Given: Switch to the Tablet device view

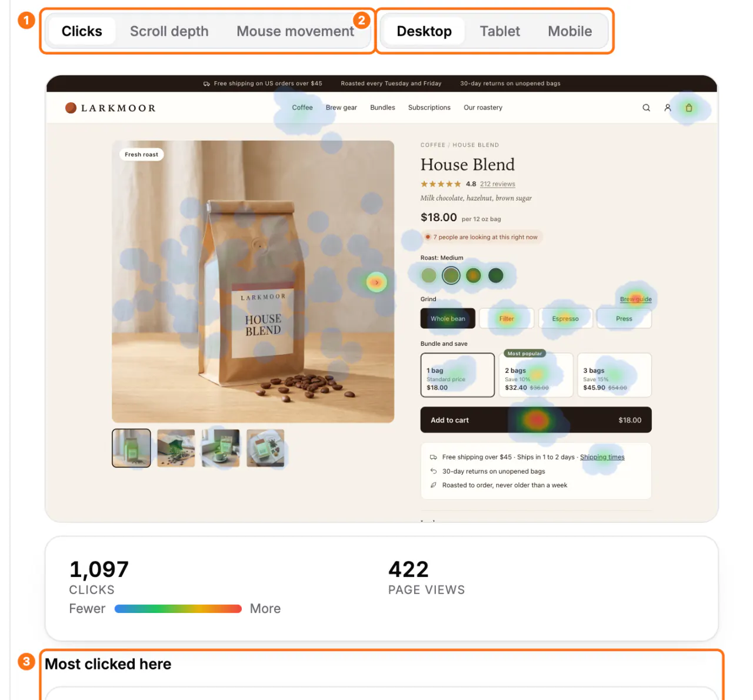Looking at the screenshot, I should pyautogui.click(x=500, y=31).
